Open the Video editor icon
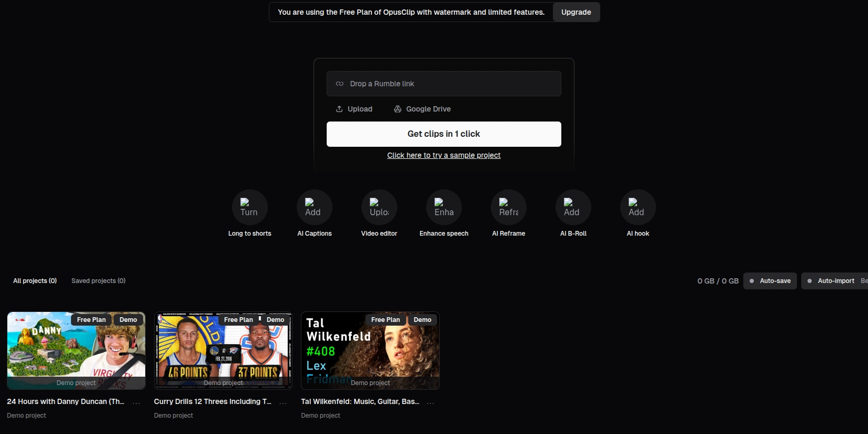Image resolution: width=868 pixels, height=434 pixels. coord(379,207)
